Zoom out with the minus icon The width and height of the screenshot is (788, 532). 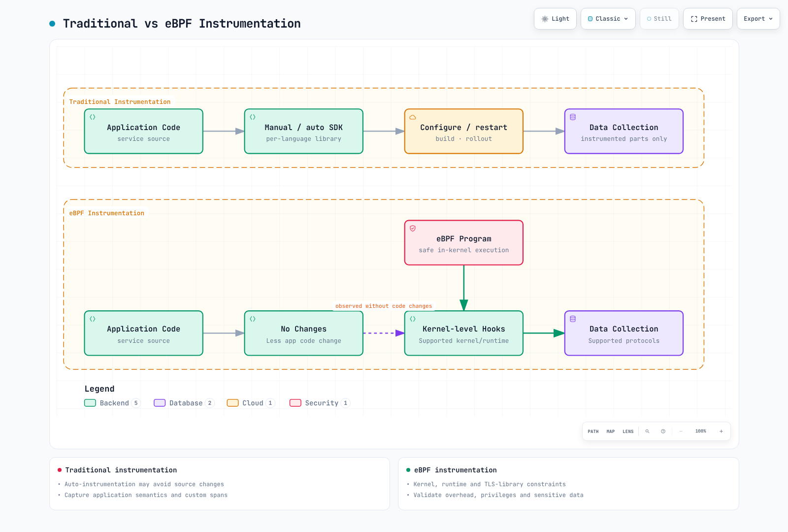click(x=681, y=432)
